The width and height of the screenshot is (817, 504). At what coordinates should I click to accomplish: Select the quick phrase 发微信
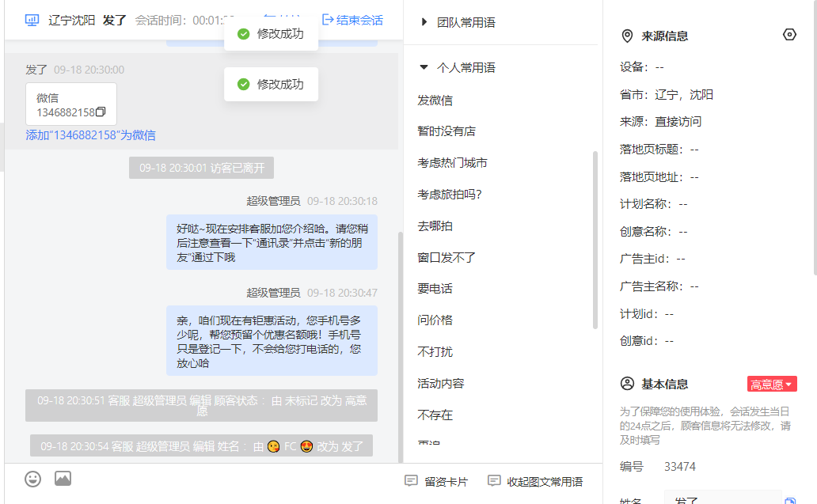tap(435, 100)
